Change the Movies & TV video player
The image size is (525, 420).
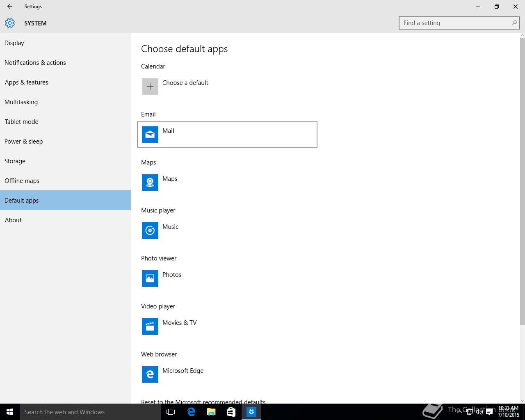227,326
